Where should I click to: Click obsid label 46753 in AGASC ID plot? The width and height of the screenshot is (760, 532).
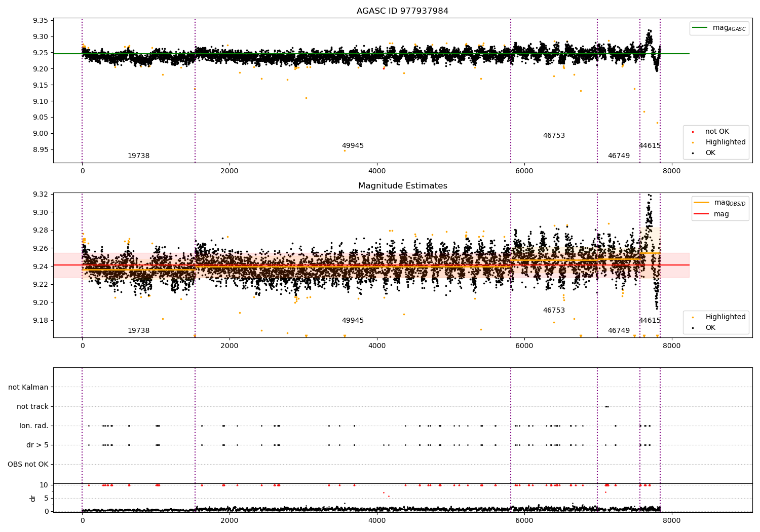click(x=554, y=136)
